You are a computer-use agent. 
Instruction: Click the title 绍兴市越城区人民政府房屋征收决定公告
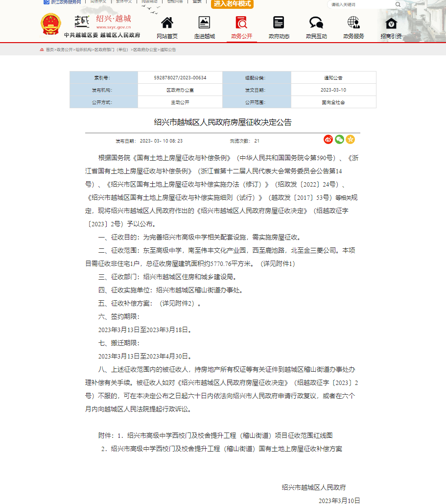coord(223,122)
